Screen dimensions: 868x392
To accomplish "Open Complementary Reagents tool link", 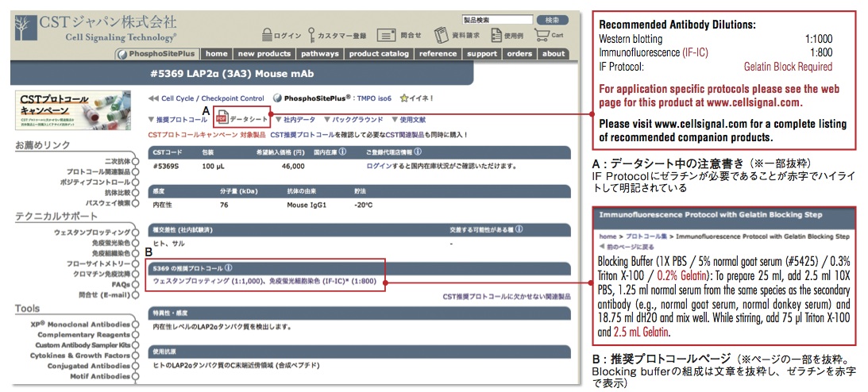I will tap(84, 335).
